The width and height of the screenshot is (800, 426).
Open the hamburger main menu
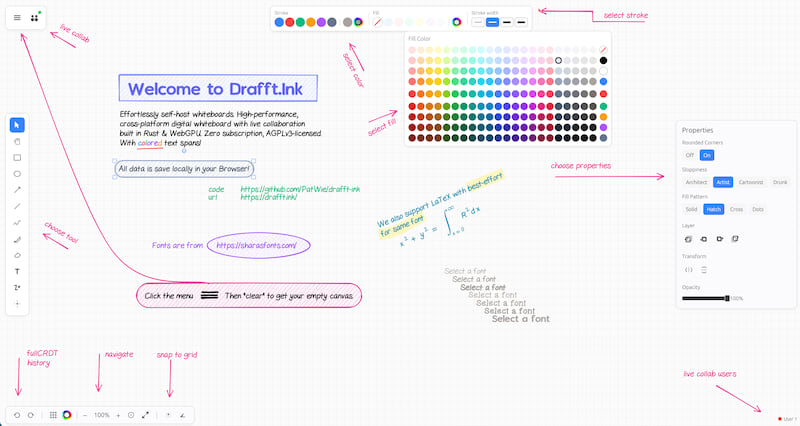pos(17,18)
